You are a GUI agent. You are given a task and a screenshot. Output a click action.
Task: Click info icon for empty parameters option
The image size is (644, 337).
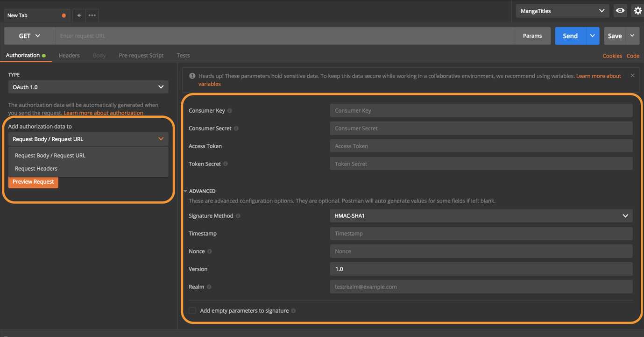293,311
